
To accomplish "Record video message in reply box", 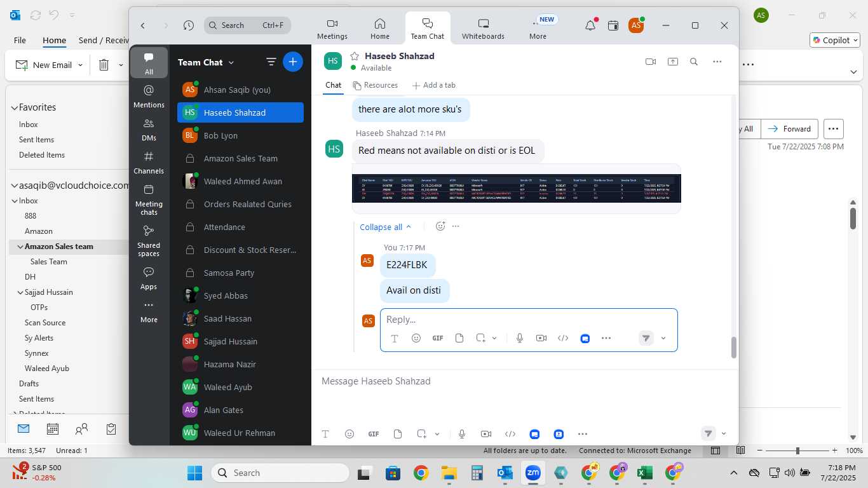I will click(x=541, y=338).
